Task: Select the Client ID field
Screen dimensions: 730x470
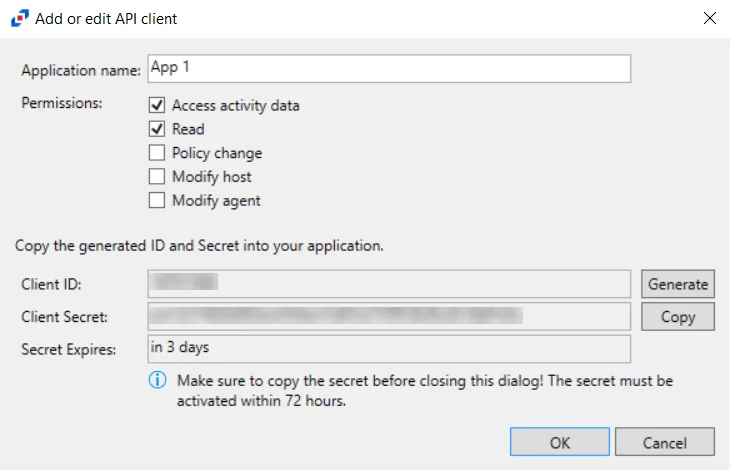Action: [x=389, y=284]
